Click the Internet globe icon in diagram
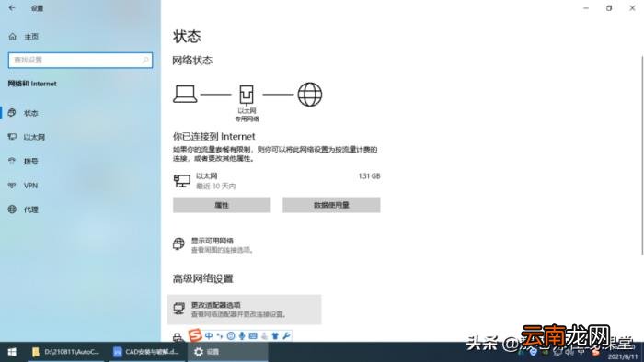The image size is (644, 362). click(310, 95)
